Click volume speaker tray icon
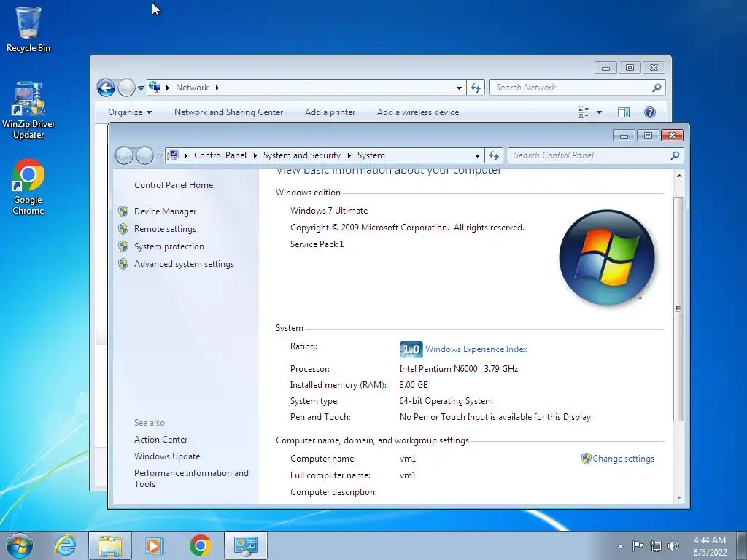 (673, 546)
